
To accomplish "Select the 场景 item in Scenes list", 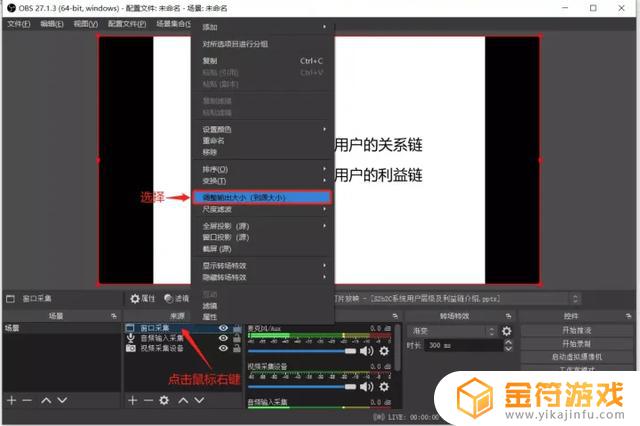I will pyautogui.click(x=62, y=328).
